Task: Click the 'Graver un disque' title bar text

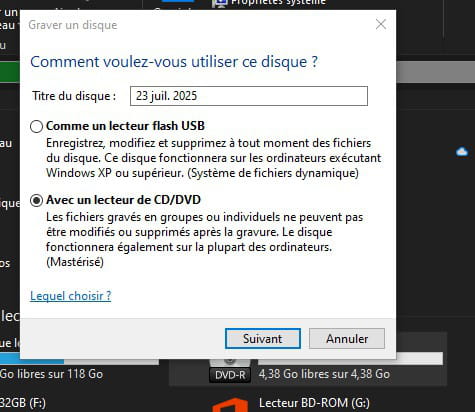Action: click(73, 25)
